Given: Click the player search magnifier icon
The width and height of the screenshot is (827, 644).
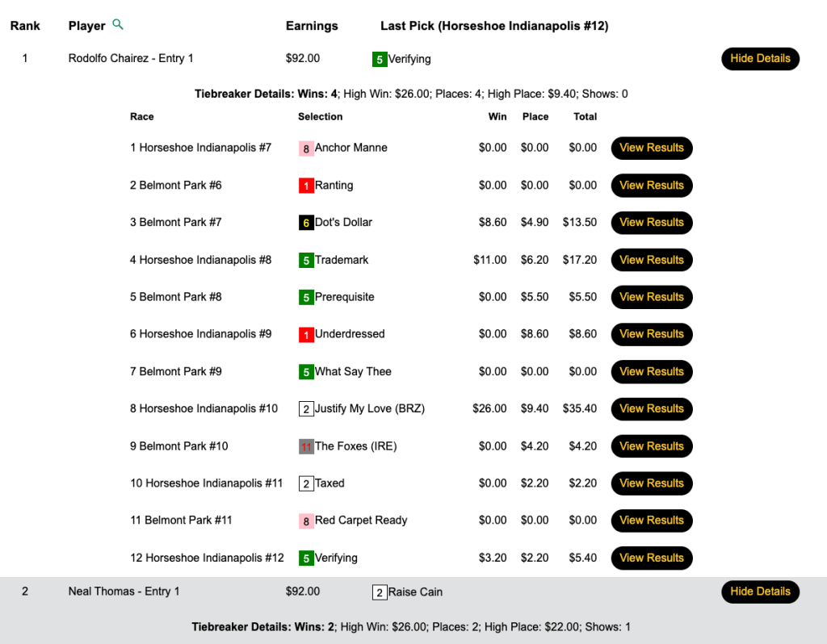Looking at the screenshot, I should click(x=118, y=25).
